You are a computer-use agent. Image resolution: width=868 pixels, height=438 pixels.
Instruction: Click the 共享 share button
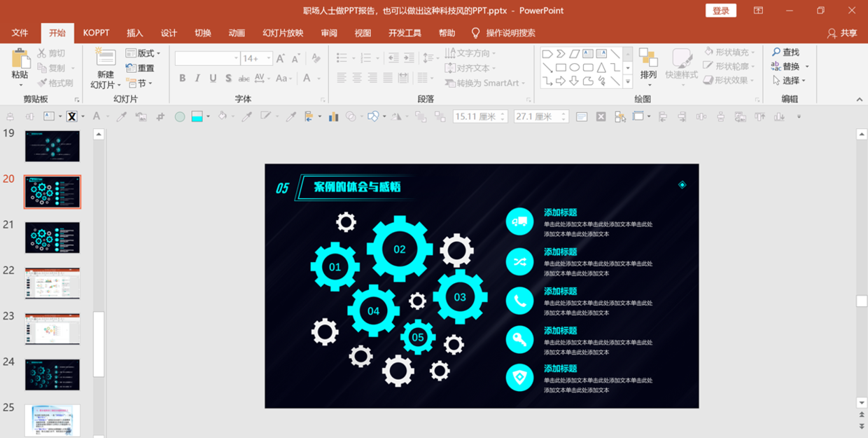click(842, 33)
